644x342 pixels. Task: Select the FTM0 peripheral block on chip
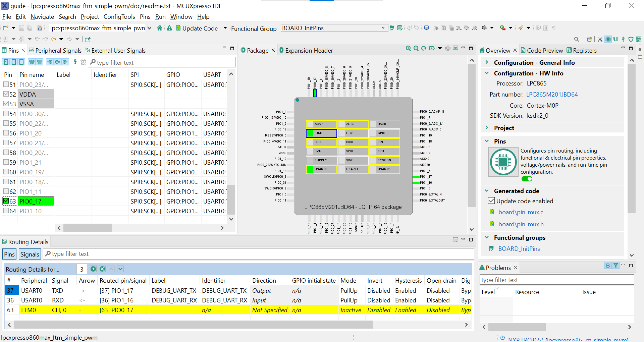pos(321,133)
